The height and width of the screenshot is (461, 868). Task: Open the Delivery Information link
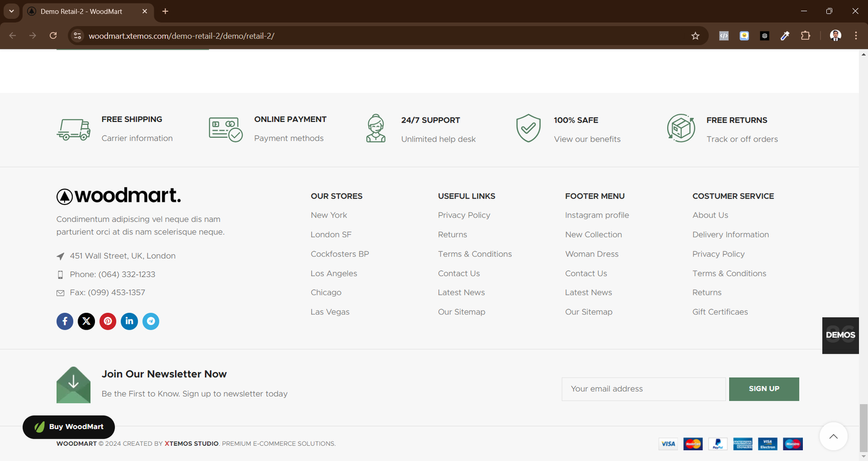730,234
